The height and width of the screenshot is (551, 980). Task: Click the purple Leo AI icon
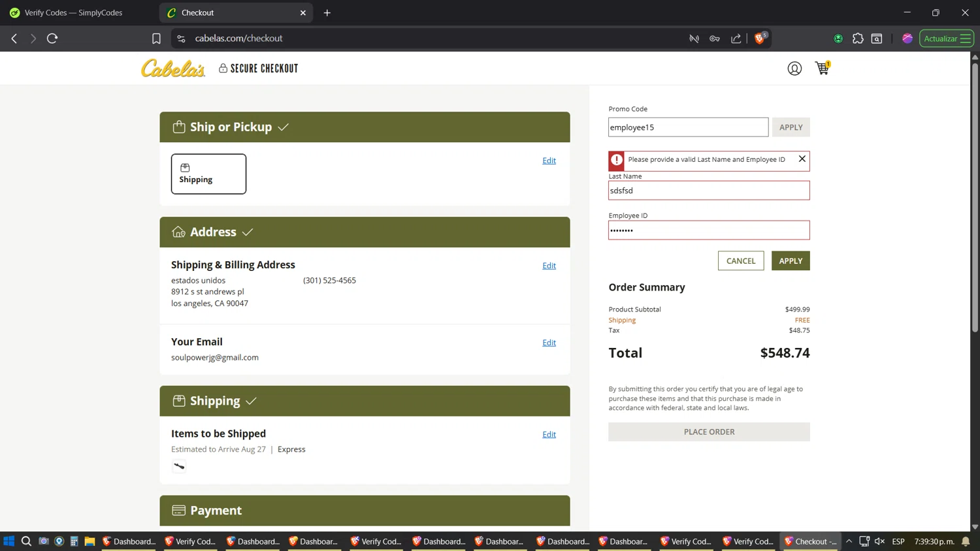point(907,39)
